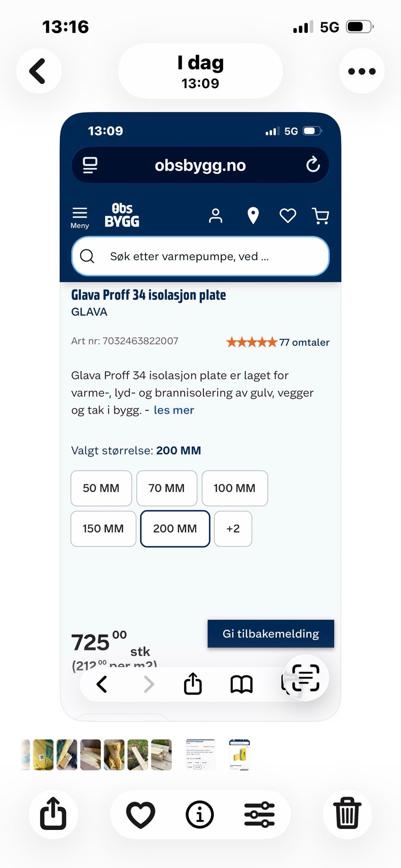The image size is (401, 868).
Task: Tap the Live Text scan icon
Action: pos(306,678)
